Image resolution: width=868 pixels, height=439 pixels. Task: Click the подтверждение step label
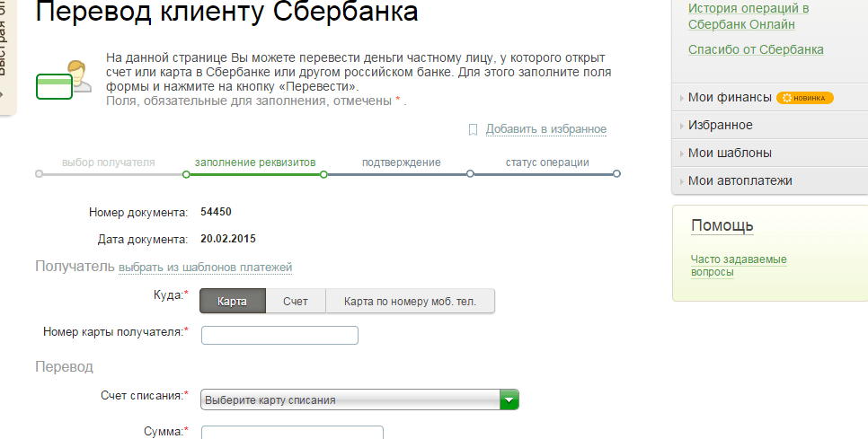click(402, 162)
